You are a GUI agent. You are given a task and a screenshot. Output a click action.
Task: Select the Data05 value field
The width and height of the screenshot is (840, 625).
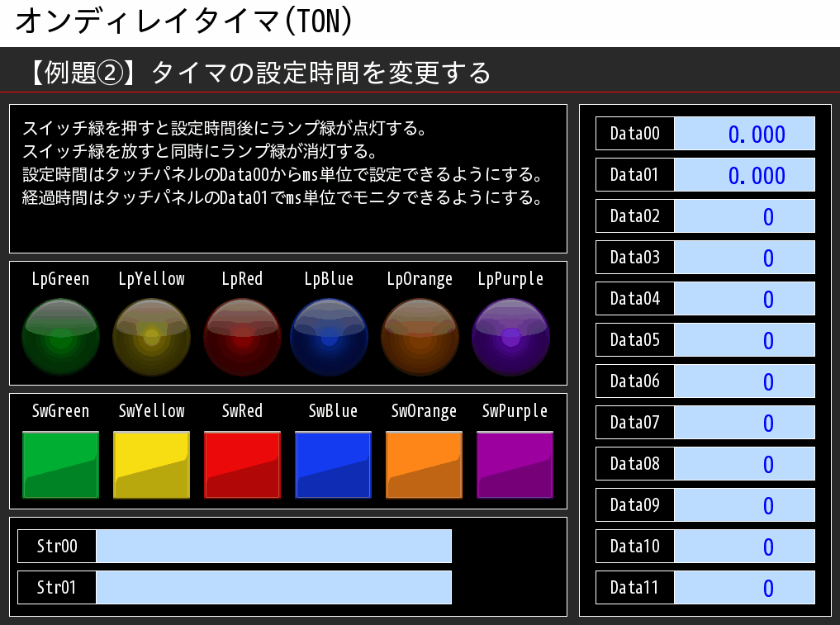coord(744,339)
